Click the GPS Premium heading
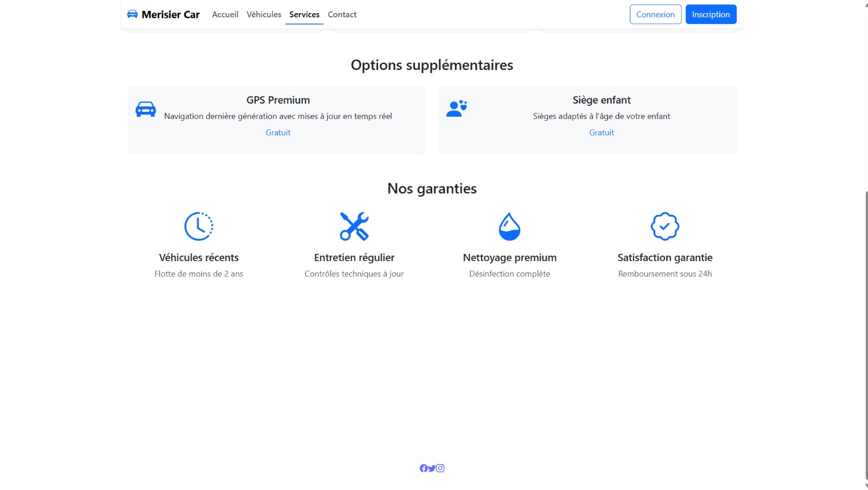This screenshot has width=868, height=490. click(278, 100)
